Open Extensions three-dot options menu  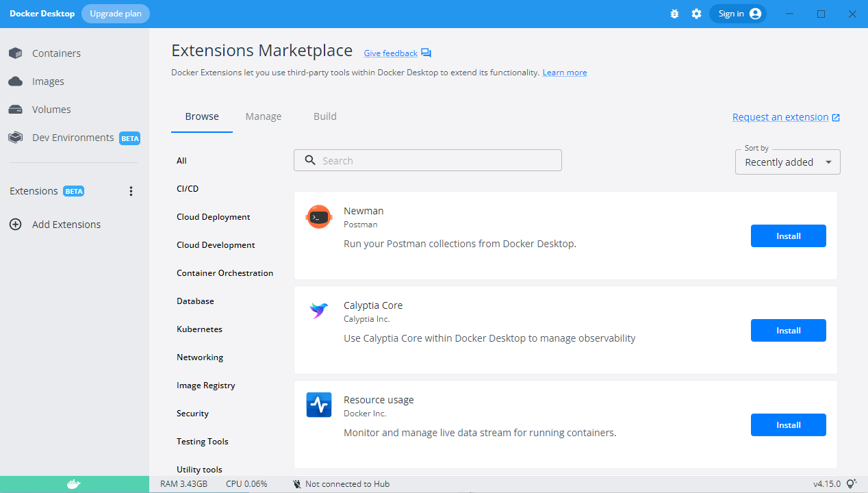(131, 192)
